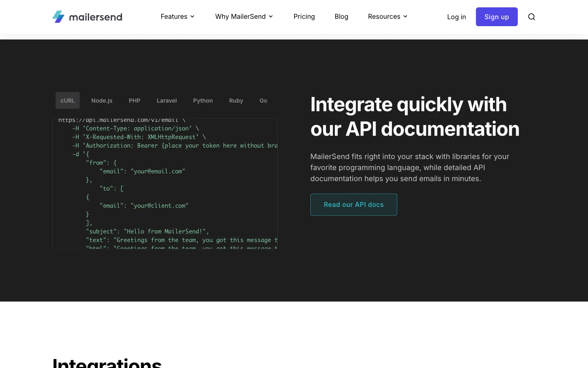Click the "your@email.com" code line
Image resolution: width=588 pixels, height=368 pixels.
click(142, 171)
